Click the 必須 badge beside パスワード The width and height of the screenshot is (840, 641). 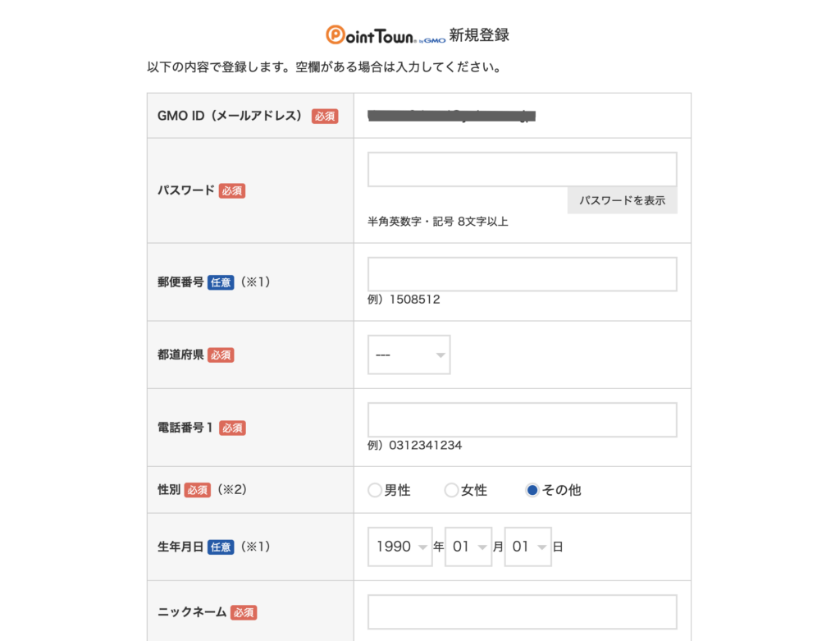pyautogui.click(x=232, y=190)
